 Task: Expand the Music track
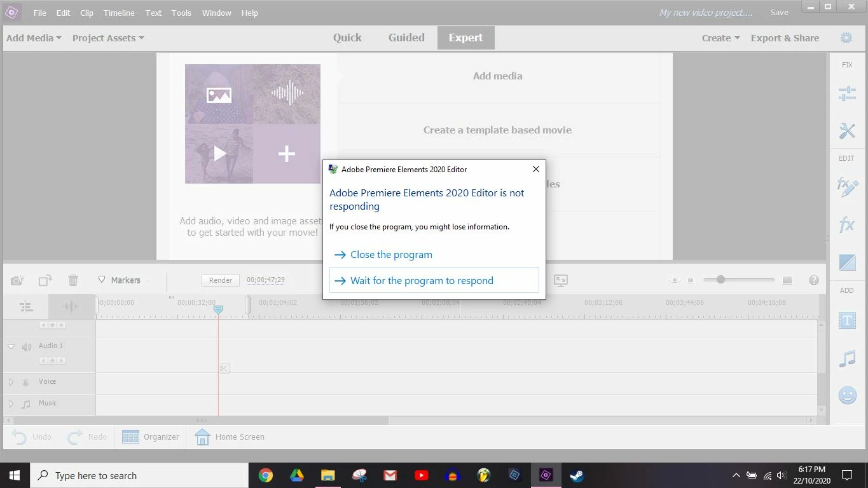11,404
